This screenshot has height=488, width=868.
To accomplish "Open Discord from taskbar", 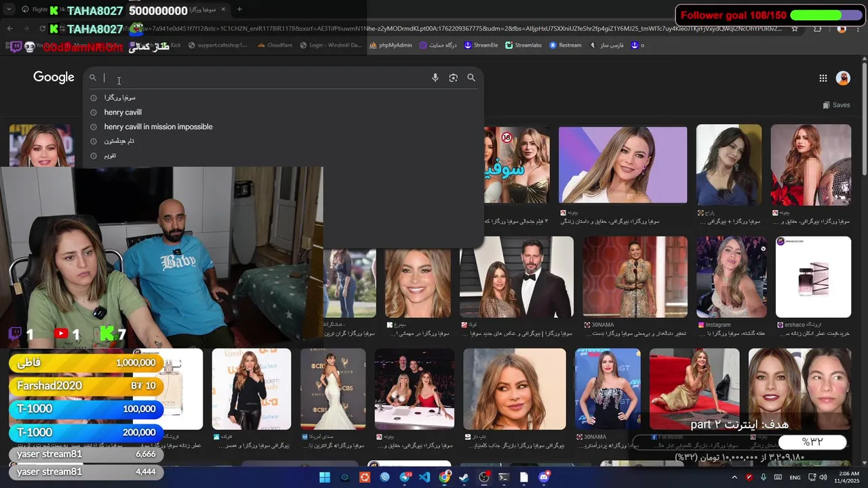I will pyautogui.click(x=543, y=477).
